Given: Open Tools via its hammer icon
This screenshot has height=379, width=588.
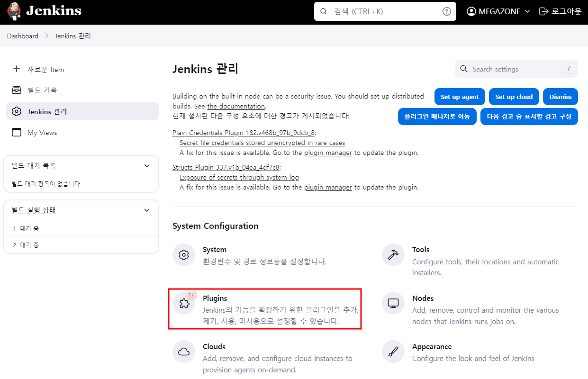Looking at the screenshot, I should (x=393, y=255).
